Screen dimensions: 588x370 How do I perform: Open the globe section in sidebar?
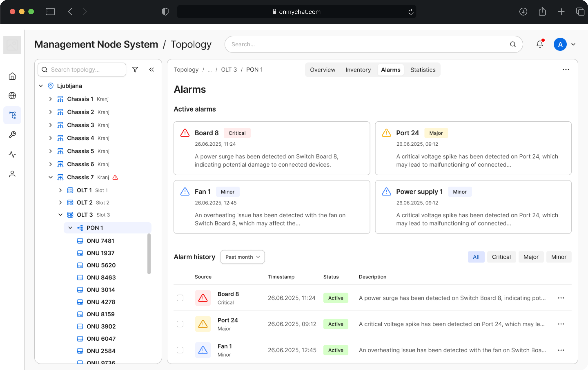[12, 96]
